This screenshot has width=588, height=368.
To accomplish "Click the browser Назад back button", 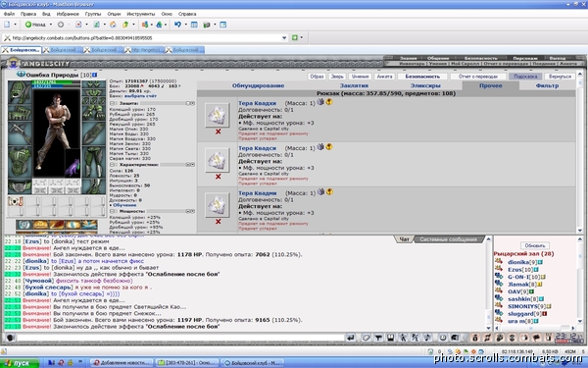I will [x=35, y=25].
